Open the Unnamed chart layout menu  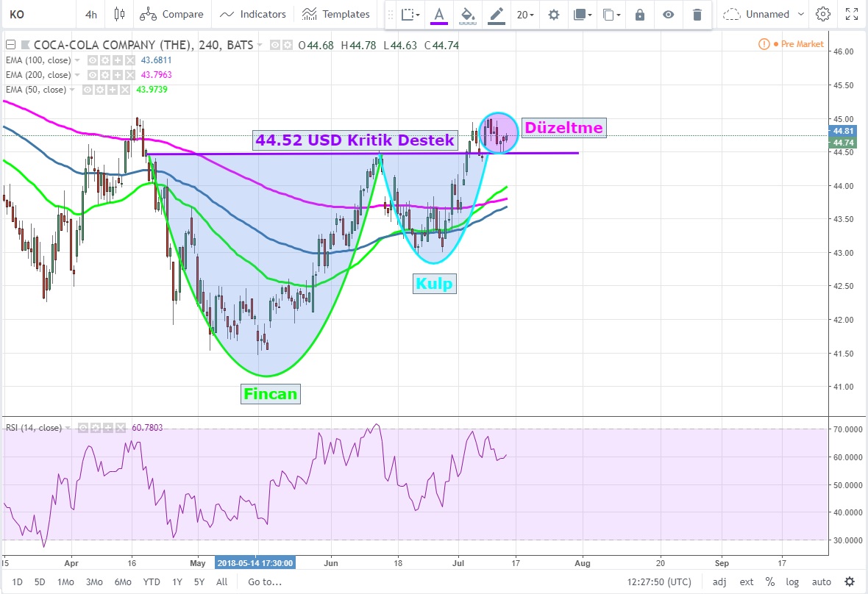(x=764, y=15)
